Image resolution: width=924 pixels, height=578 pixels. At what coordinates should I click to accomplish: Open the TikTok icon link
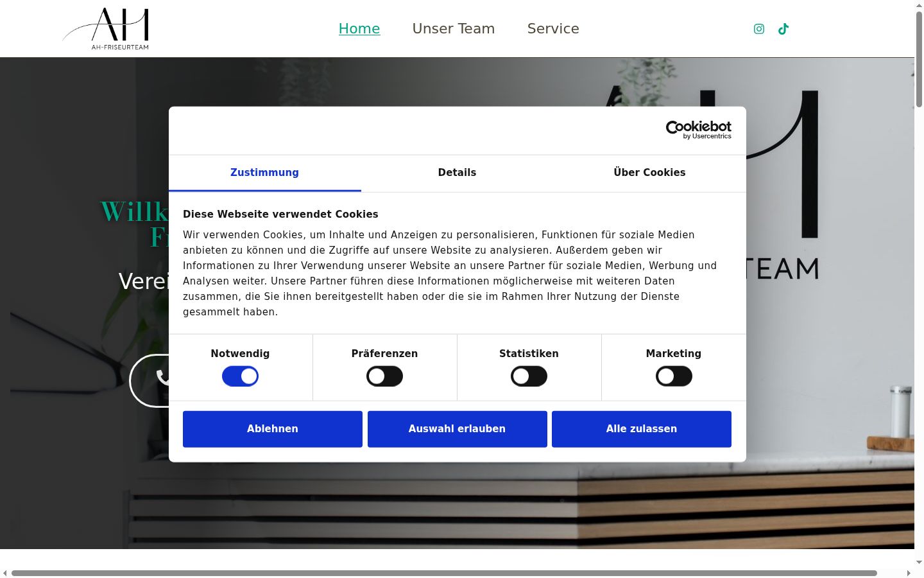[x=783, y=29]
